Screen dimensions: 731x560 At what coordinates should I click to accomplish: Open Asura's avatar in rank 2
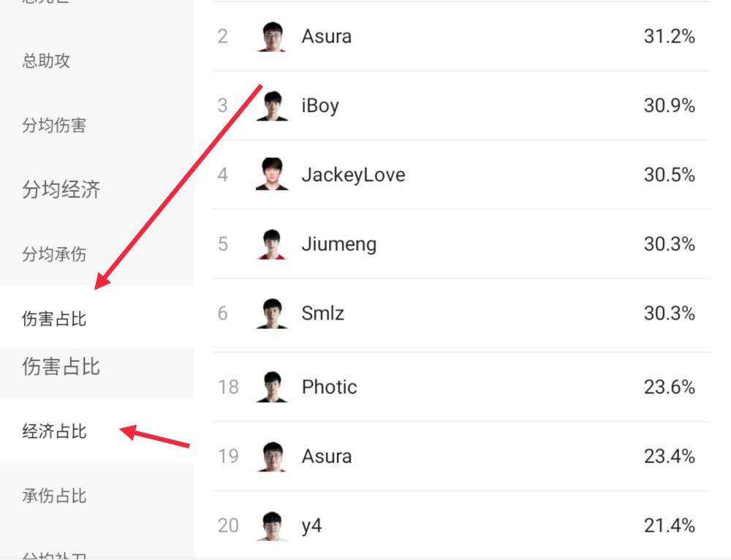(271, 37)
